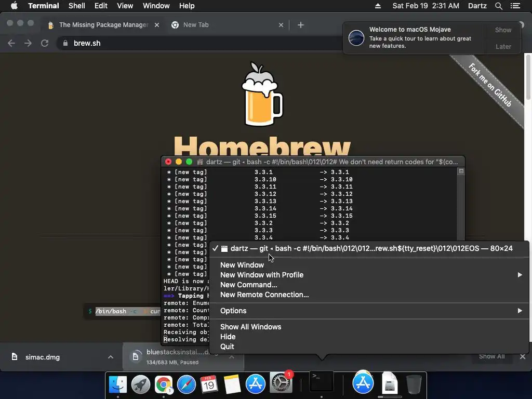Click the eject icon in menu bar
The width and height of the screenshot is (532, 399).
pyautogui.click(x=378, y=6)
